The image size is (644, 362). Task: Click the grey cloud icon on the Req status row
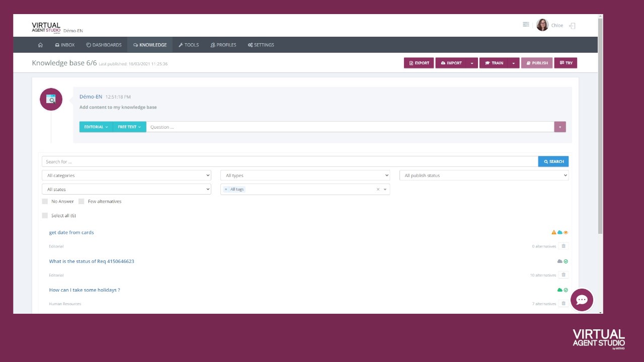(560, 261)
